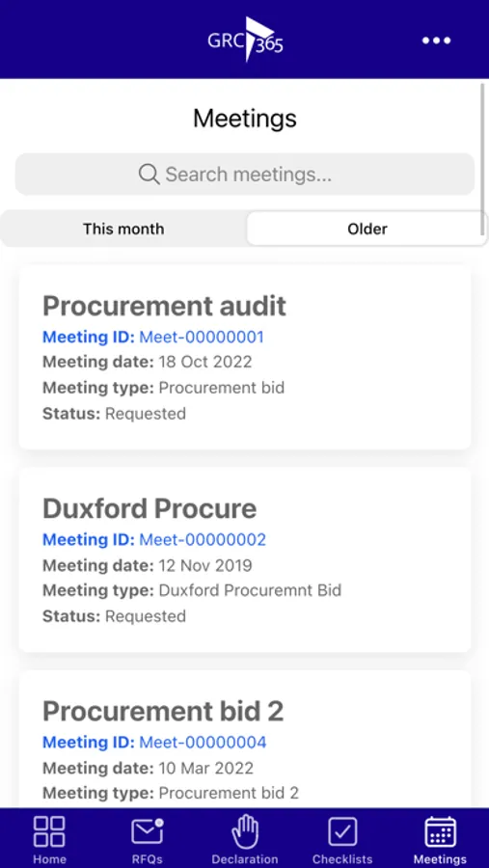The height and width of the screenshot is (868, 489).
Task: Open the Checklists checkmark icon
Action: [x=342, y=831]
